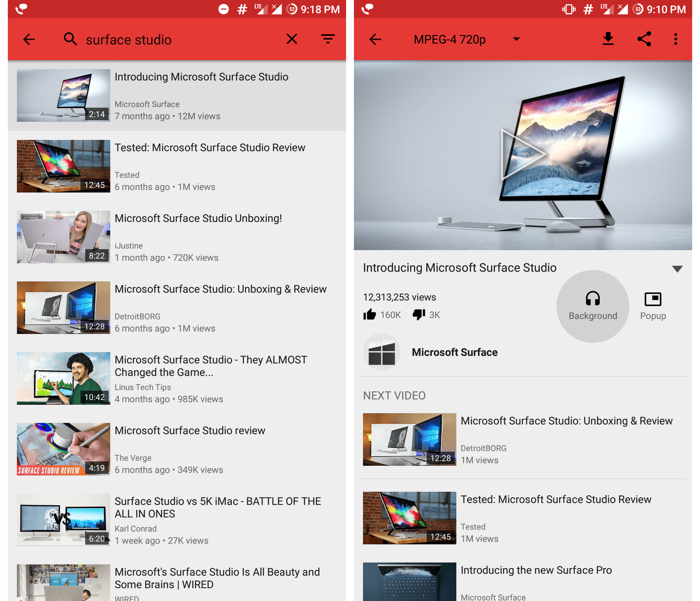Expand the video description details

pyautogui.click(x=678, y=269)
